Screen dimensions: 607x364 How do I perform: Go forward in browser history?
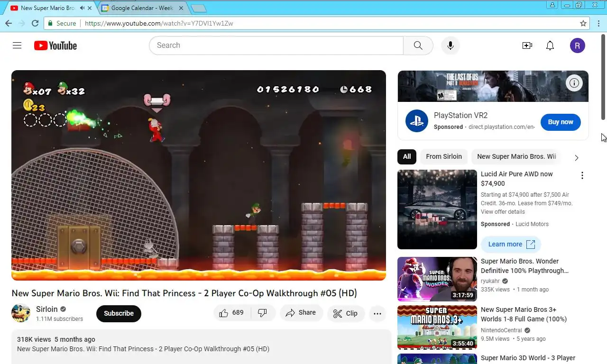point(21,23)
